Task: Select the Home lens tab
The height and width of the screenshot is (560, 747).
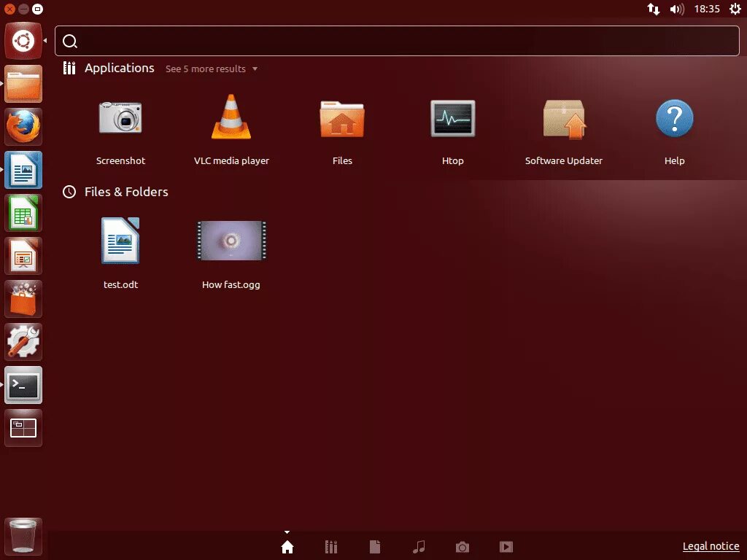Action: [x=287, y=547]
